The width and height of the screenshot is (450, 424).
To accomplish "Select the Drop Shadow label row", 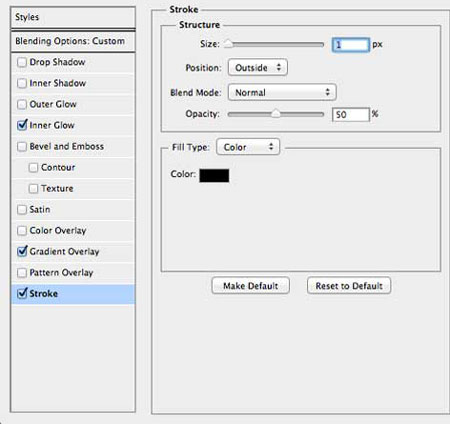I will tap(73, 62).
